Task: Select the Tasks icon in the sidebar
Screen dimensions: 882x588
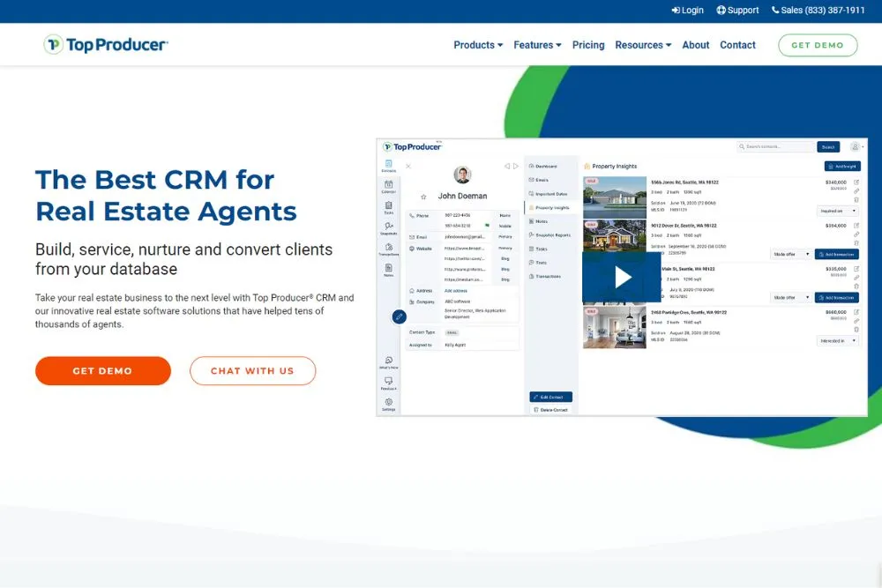Action: click(389, 206)
